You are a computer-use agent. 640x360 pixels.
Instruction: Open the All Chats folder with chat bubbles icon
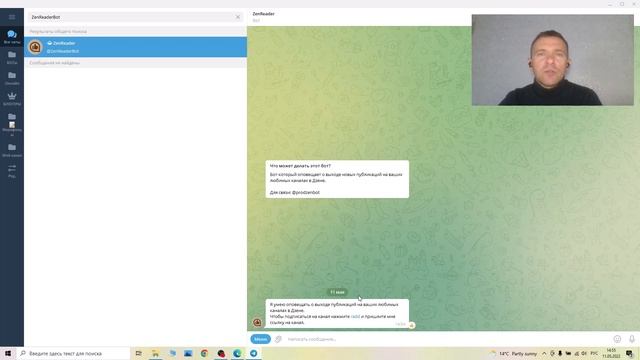[12, 36]
